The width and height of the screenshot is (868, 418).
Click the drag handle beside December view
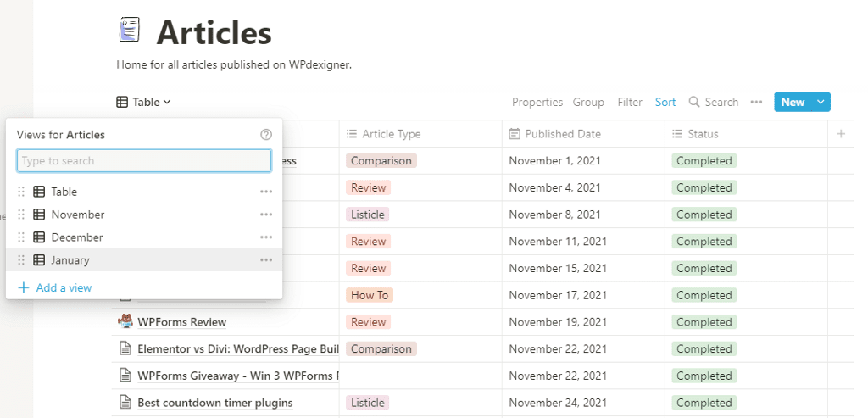tap(22, 237)
